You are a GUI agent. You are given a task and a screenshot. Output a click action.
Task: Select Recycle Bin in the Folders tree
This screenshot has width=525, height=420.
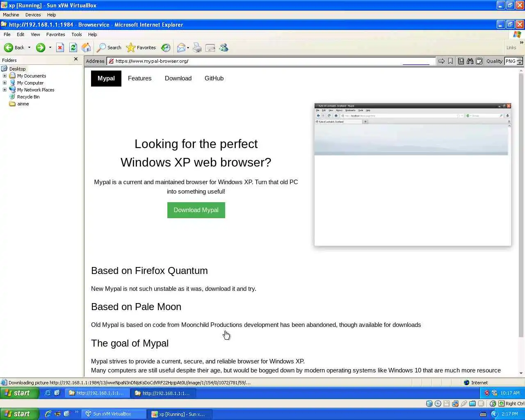[x=28, y=97]
